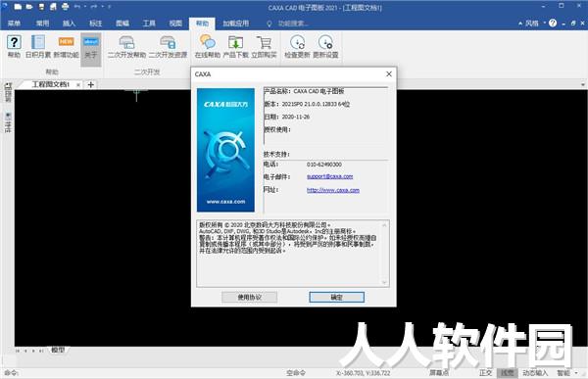The height and width of the screenshot is (379, 588).
Task: Click the function search lightbulb icon
Action: (x=269, y=24)
